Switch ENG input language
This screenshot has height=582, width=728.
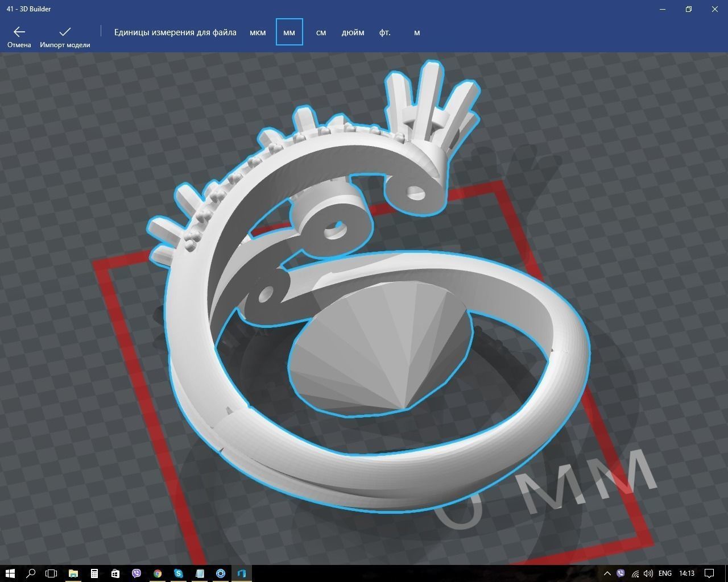tap(665, 573)
